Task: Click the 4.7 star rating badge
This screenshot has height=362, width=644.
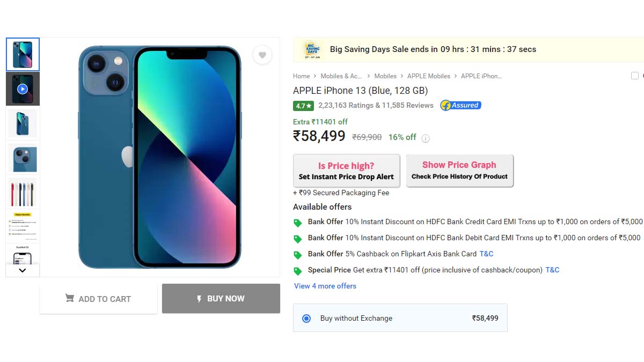Action: [303, 106]
